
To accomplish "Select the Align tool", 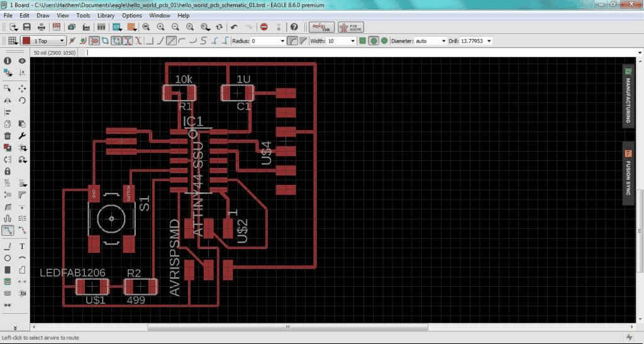I will coord(8,112).
